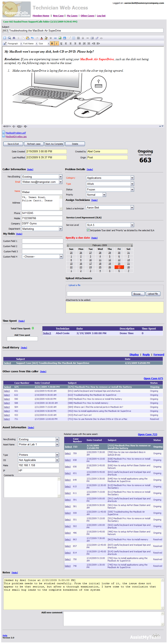This screenshot has height=644, width=168.
Task: Click the Add new comment text area
Action: (114, 619)
